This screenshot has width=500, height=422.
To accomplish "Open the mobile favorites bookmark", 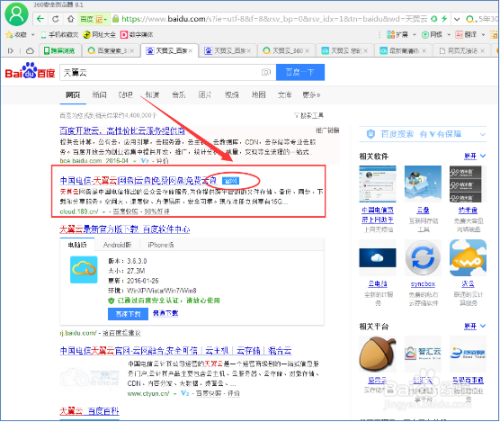I will coord(59,35).
